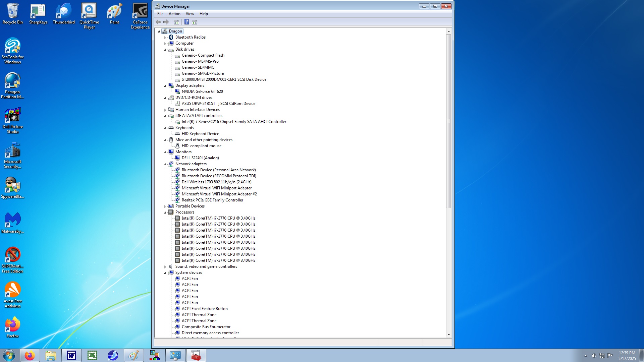Viewport: 644px width, 362px height.
Task: Click the Properties view toolbar icon
Action: coord(195,22)
